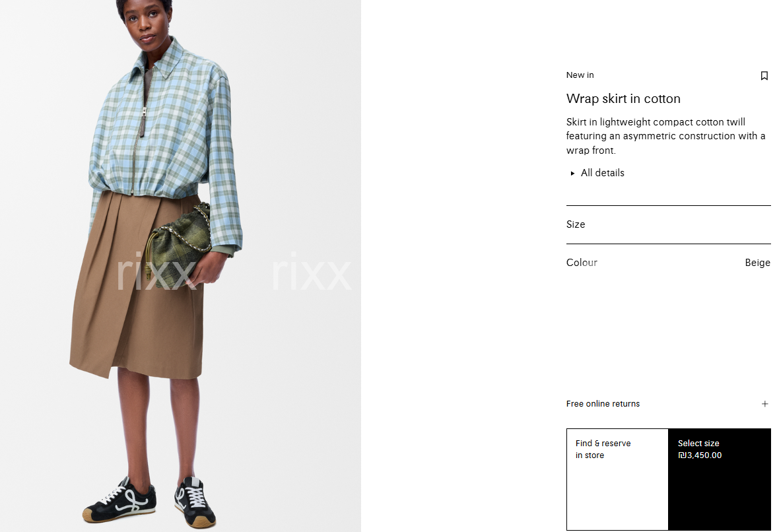Click the ₪3,450.00 price

700,455
